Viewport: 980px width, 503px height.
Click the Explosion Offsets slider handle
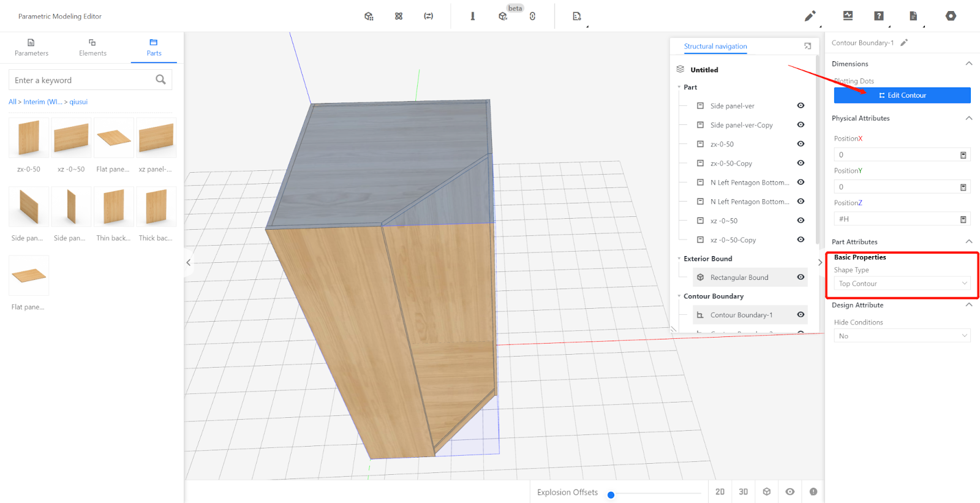pyautogui.click(x=611, y=495)
